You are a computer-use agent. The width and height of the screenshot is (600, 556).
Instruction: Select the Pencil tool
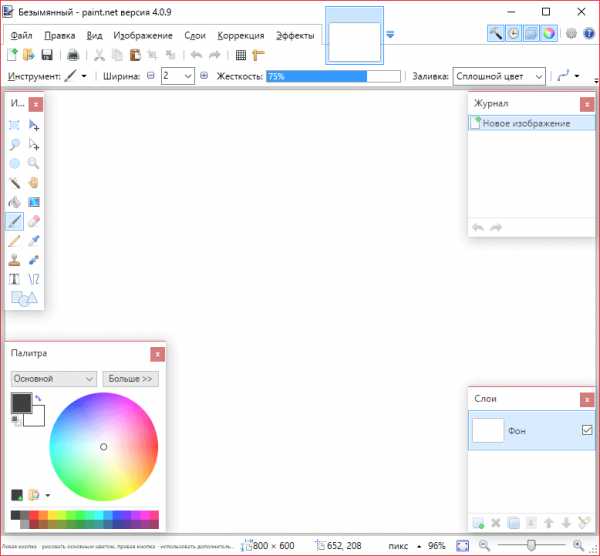pyautogui.click(x=15, y=241)
